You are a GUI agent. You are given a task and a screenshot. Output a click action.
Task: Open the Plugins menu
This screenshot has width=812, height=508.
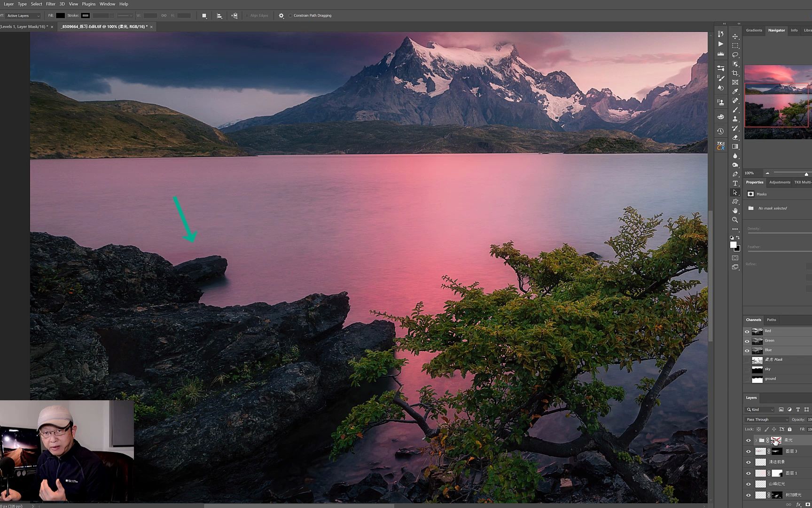coord(89,4)
